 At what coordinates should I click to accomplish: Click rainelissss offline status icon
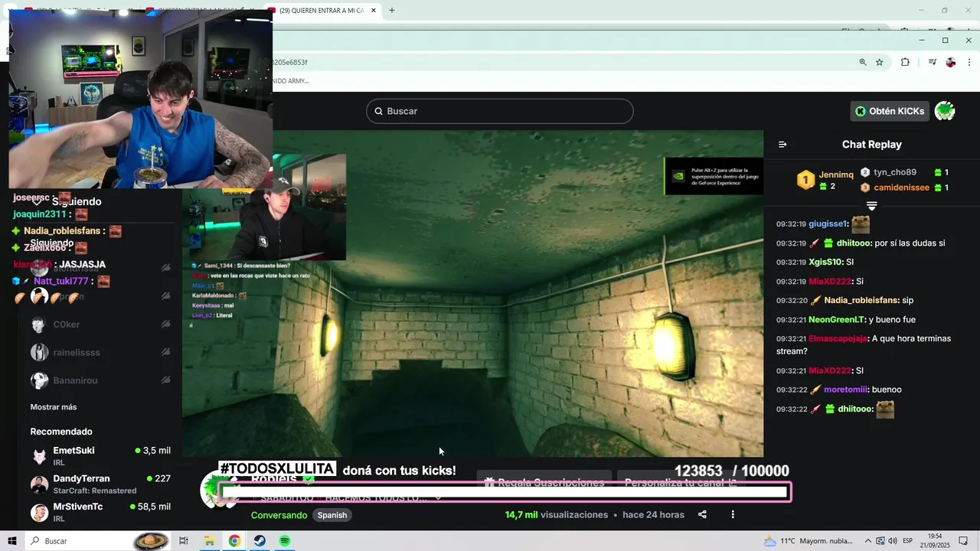click(165, 353)
